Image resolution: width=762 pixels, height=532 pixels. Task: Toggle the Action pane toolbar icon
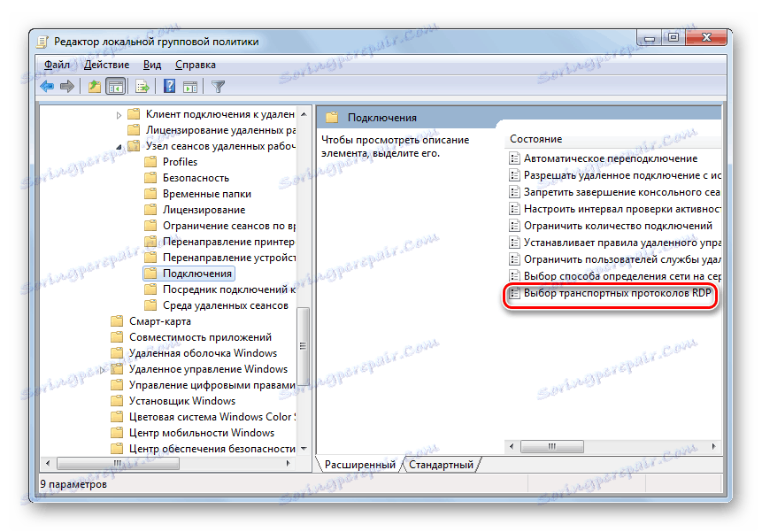tap(190, 87)
